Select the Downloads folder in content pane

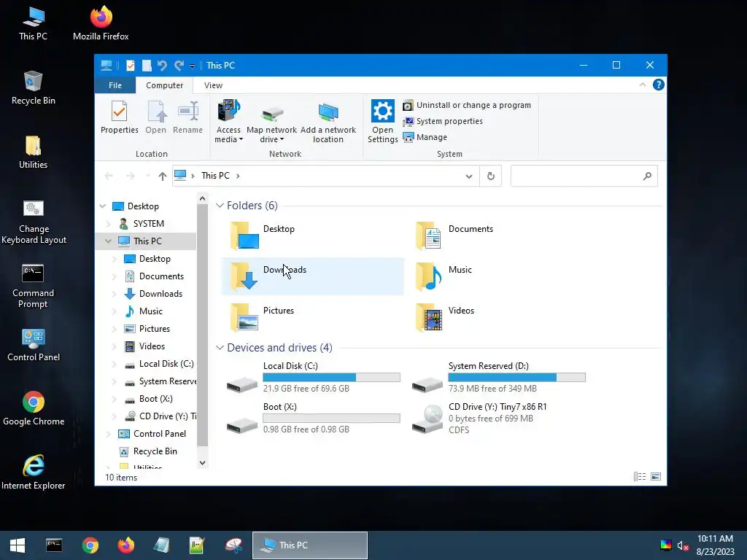312,276
